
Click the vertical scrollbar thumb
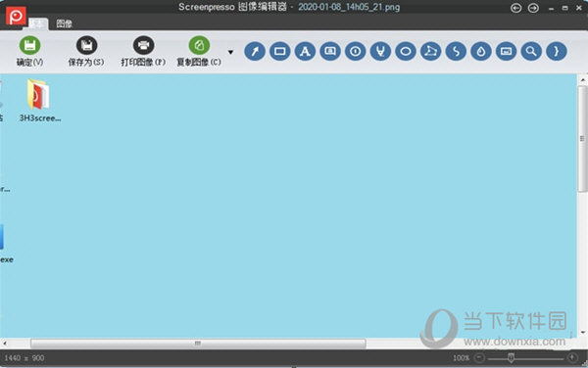pos(582,139)
